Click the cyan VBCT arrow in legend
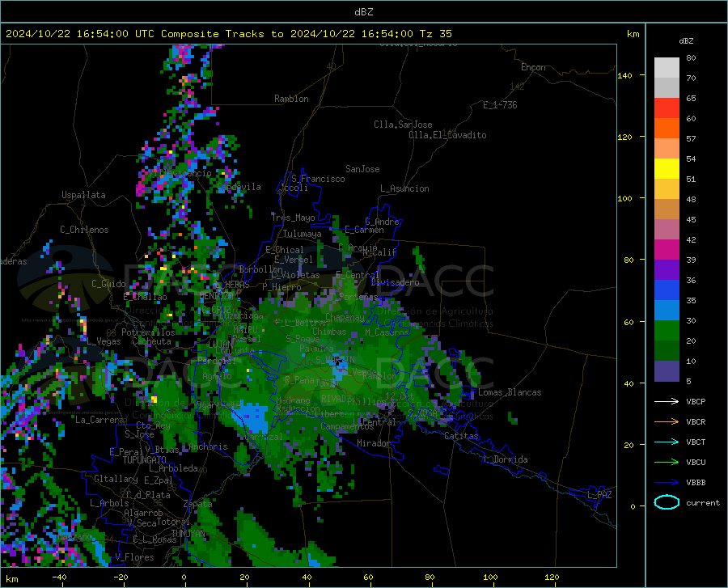This screenshot has width=728, height=588. coord(667,442)
